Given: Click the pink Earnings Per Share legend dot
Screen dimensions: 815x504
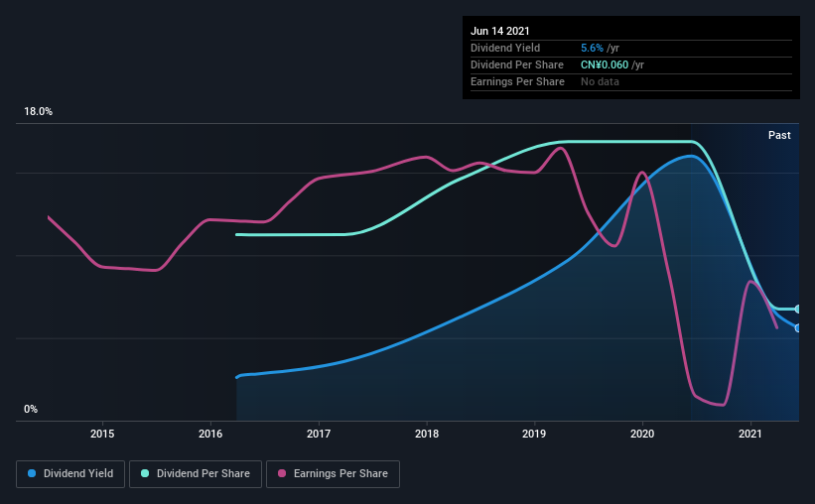Looking at the screenshot, I should point(282,473).
